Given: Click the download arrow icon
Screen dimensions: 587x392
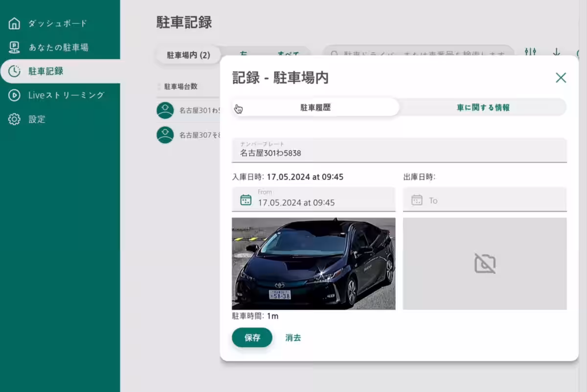Looking at the screenshot, I should click(x=556, y=52).
